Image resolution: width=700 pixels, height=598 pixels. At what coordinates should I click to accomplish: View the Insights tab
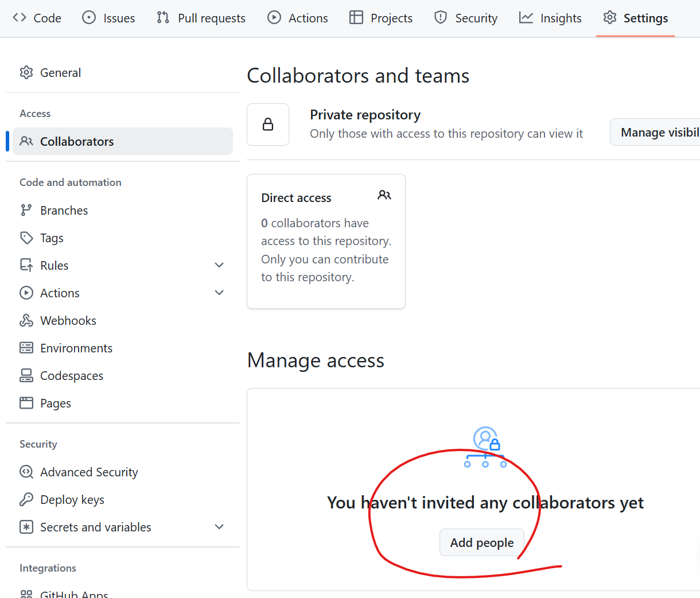click(x=550, y=18)
